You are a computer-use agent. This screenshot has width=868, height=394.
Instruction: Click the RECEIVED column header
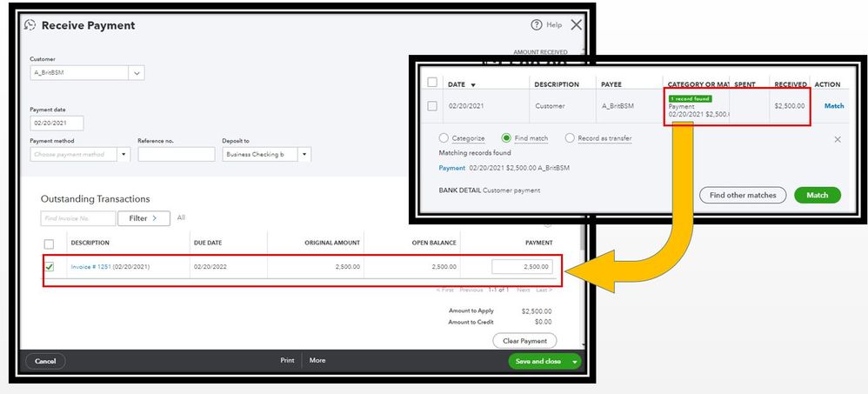click(791, 84)
